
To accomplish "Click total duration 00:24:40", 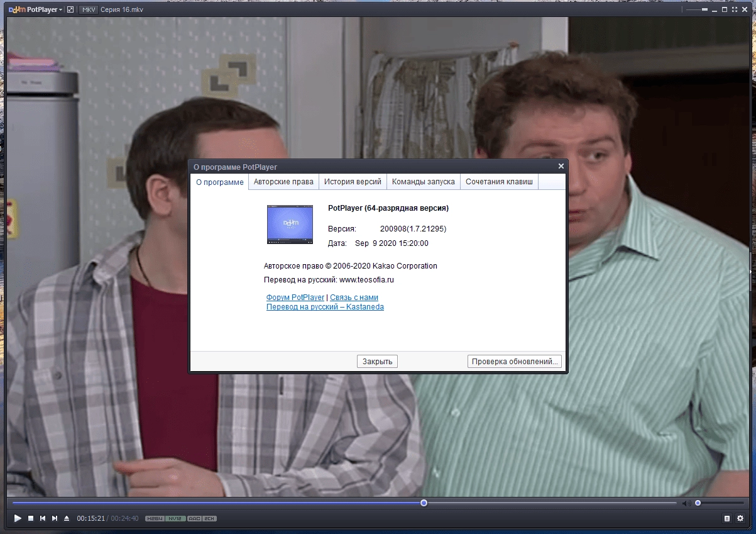I will [125, 518].
